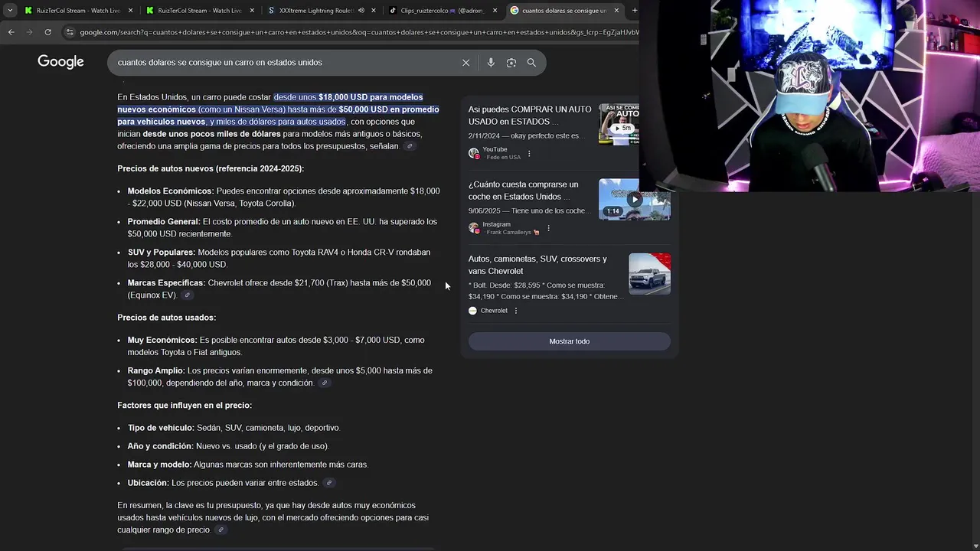Image resolution: width=980 pixels, height=551 pixels.
Task: Close the active Google search tab
Action: pyautogui.click(x=616, y=11)
